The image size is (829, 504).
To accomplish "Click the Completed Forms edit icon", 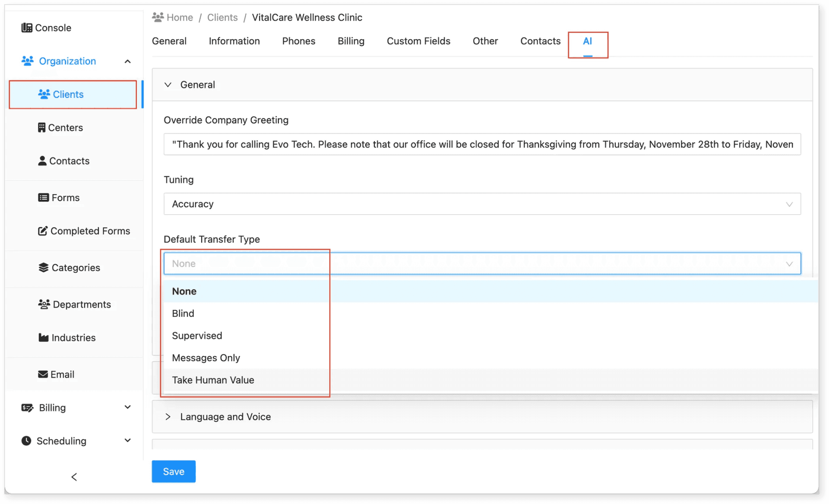I will point(43,230).
